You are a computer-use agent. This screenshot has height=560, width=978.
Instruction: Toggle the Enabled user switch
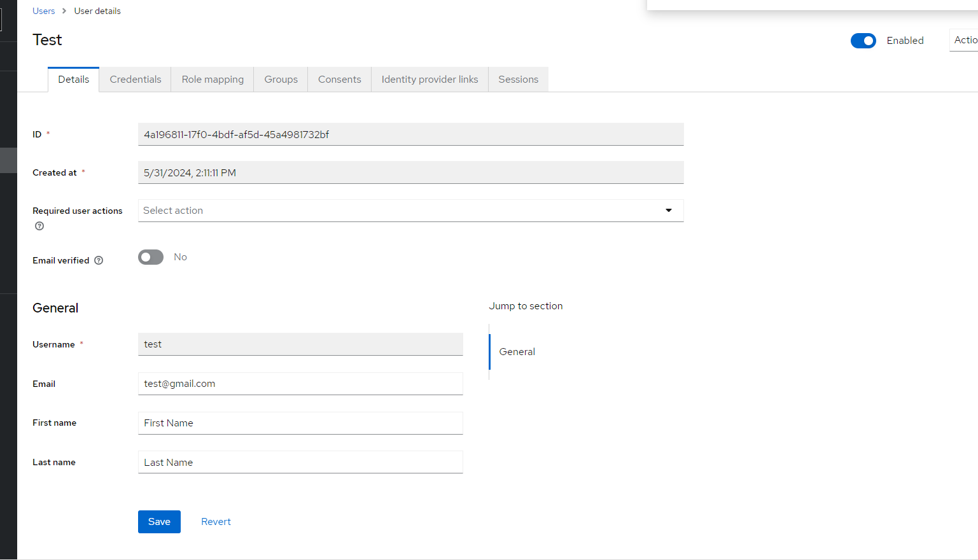863,41
